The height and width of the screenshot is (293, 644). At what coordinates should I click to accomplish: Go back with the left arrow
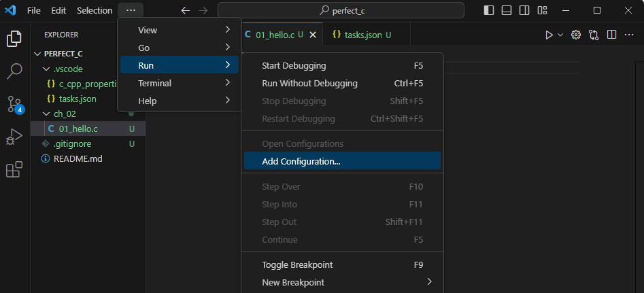pos(186,11)
